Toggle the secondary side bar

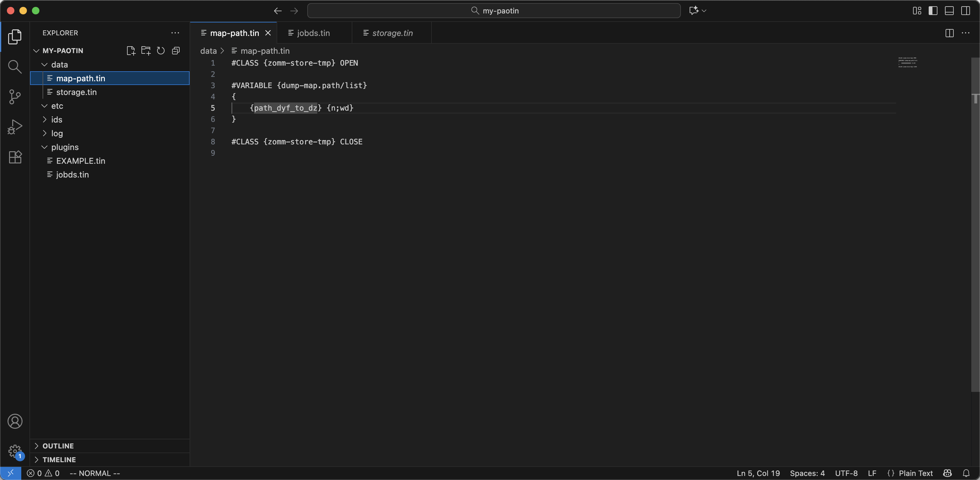pyautogui.click(x=965, y=11)
